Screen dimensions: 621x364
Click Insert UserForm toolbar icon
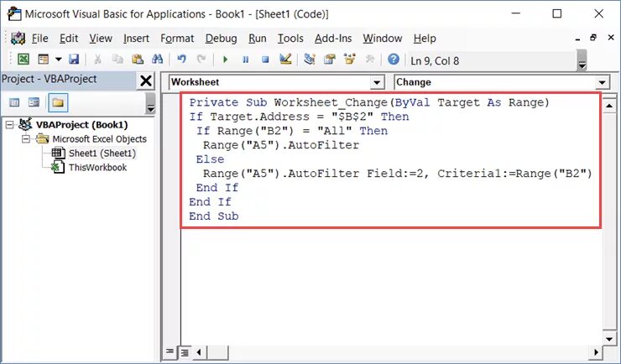pos(43,60)
